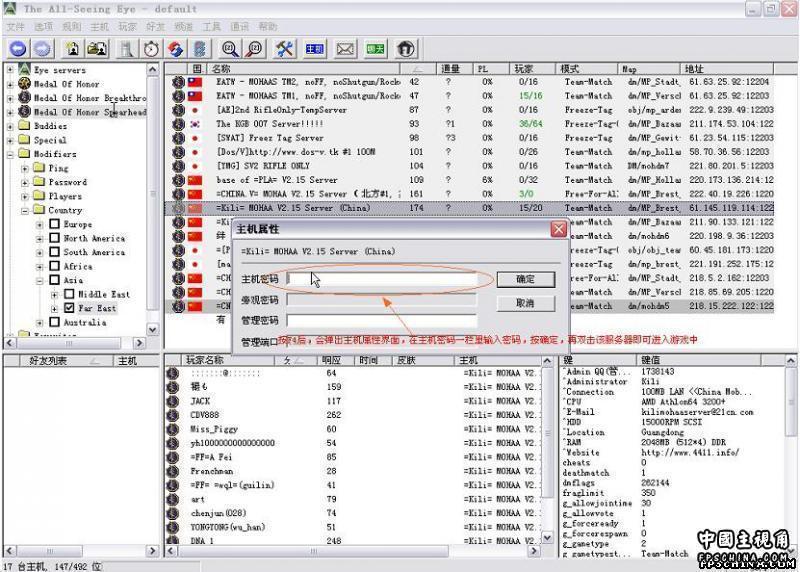The width and height of the screenshot is (800, 572).
Task: Expand the Ping modifier node
Action: click(24, 168)
